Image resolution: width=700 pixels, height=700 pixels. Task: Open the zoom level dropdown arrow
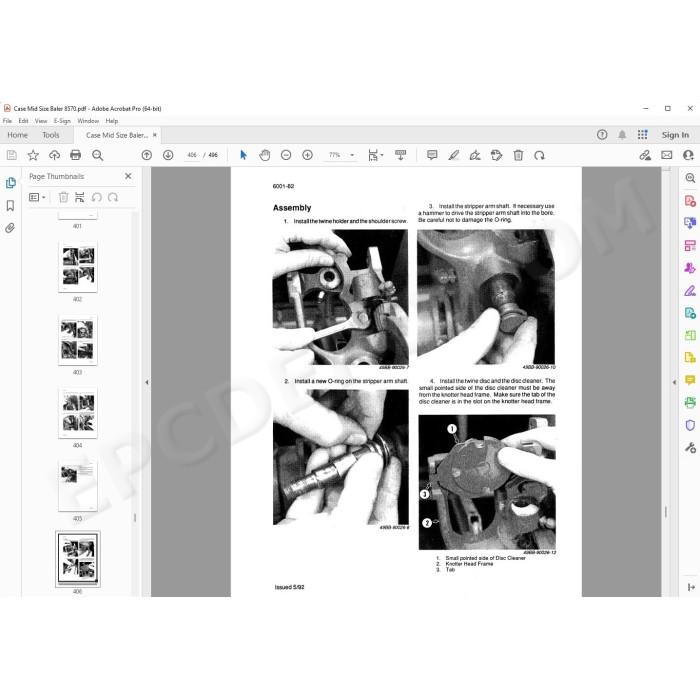pyautogui.click(x=352, y=155)
